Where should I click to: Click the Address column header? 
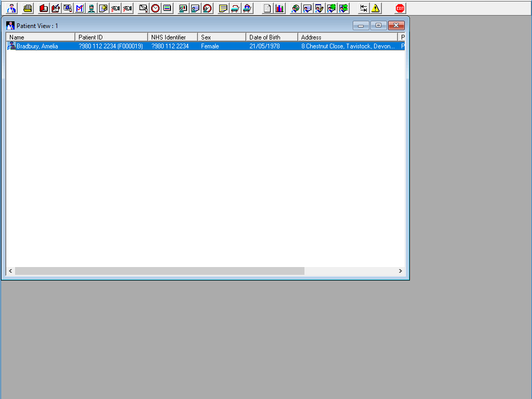348,37
